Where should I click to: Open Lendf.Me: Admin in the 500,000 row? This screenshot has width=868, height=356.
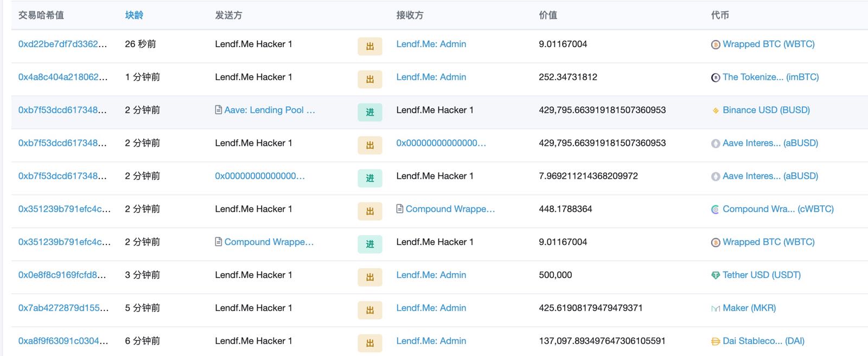[431, 275]
